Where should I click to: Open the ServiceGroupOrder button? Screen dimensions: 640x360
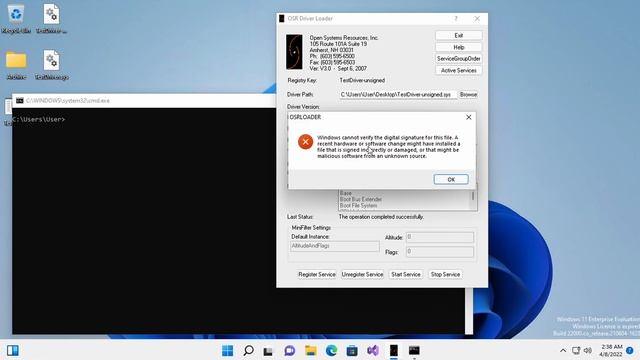[458, 59]
